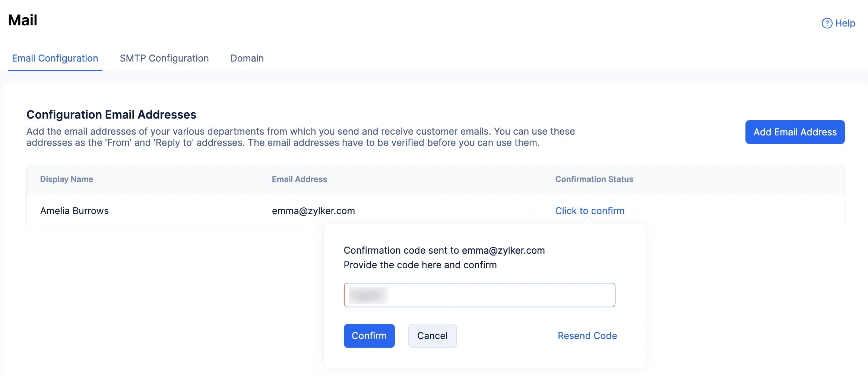This screenshot has width=868, height=376.
Task: Open the Domain tab
Action: pos(247,58)
